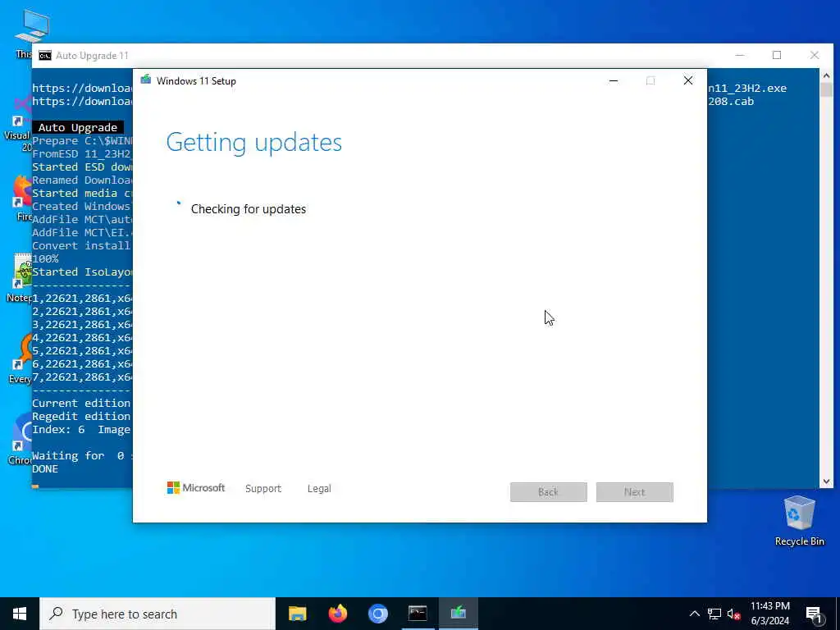Screen dimensions: 840x630
Task: Click the 'Getting updates' heading
Action: 254,143
